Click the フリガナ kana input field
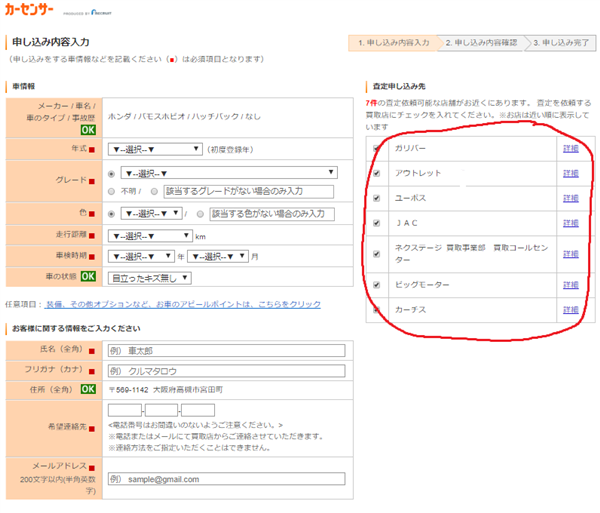The image size is (600, 513). point(225,370)
